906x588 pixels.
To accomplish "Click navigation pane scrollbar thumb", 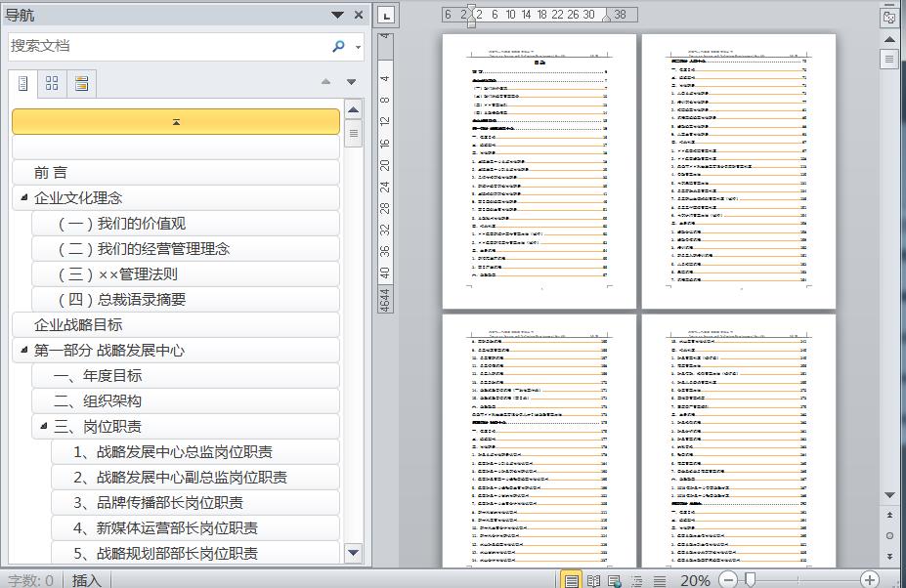I will tap(353, 134).
